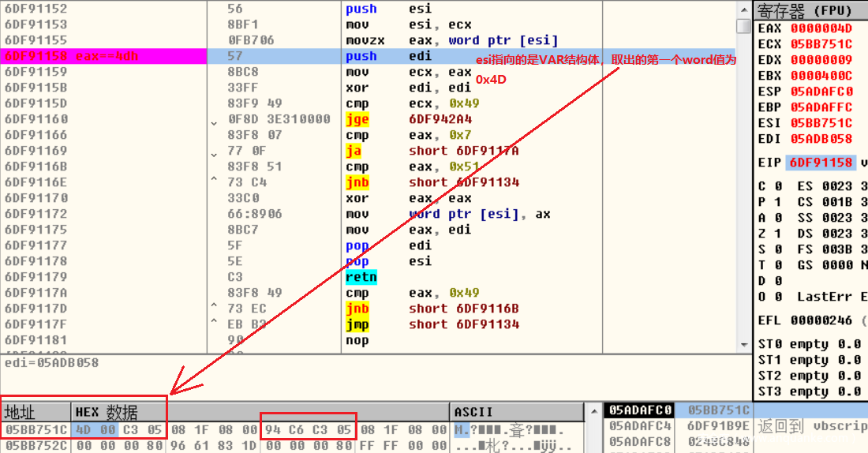Click the jge jump indicator arrow

tap(214, 123)
